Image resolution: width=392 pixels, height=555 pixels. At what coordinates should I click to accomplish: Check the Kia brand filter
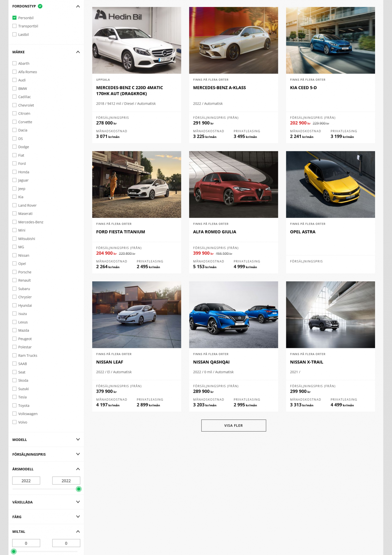pos(14,197)
